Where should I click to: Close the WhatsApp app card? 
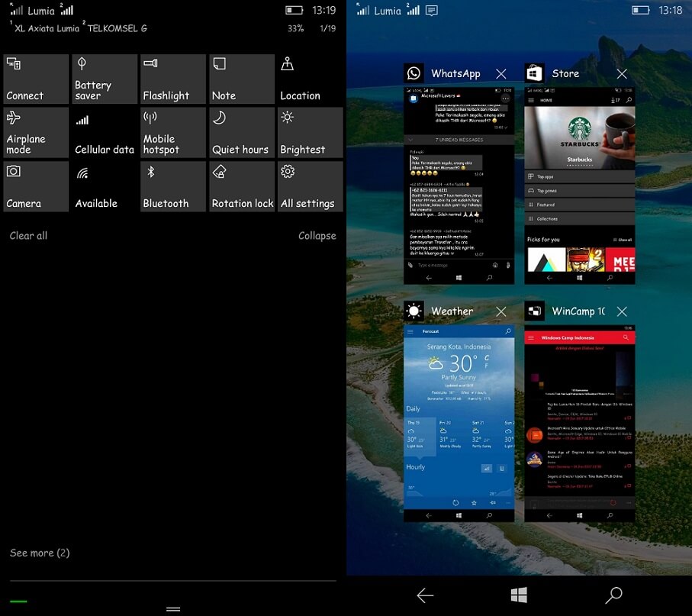pyautogui.click(x=501, y=74)
